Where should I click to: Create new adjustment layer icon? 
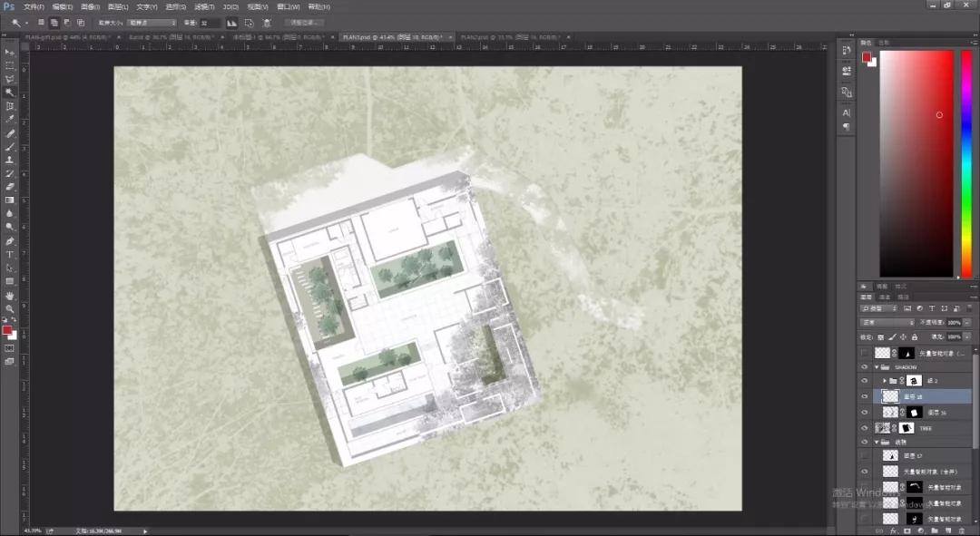[921, 531]
